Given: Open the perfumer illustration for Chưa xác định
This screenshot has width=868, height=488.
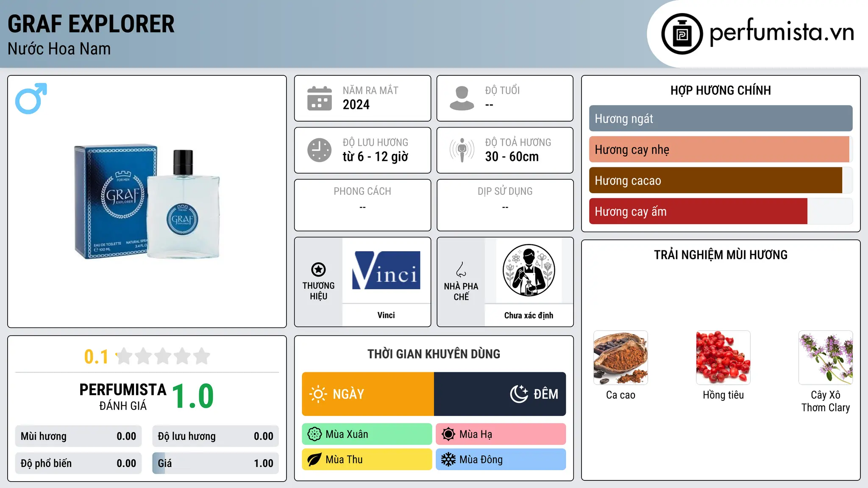Looking at the screenshot, I should click(x=529, y=270).
